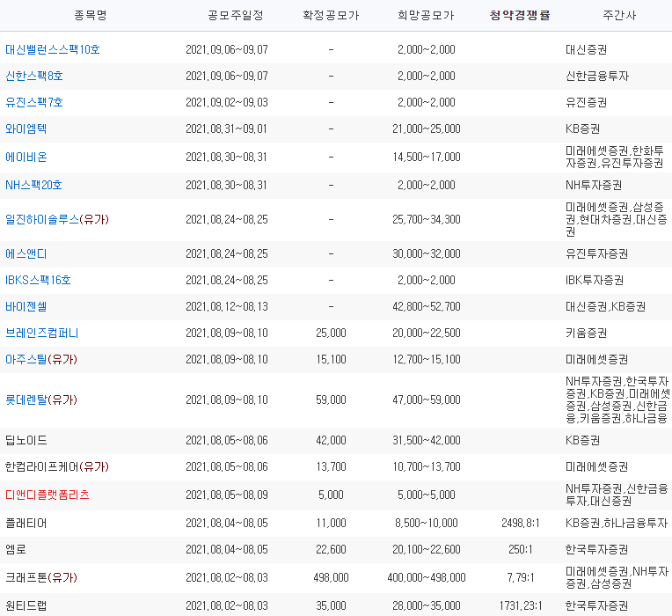Click underwriter IBK투자증권
The image size is (672, 616).
pyautogui.click(x=595, y=281)
